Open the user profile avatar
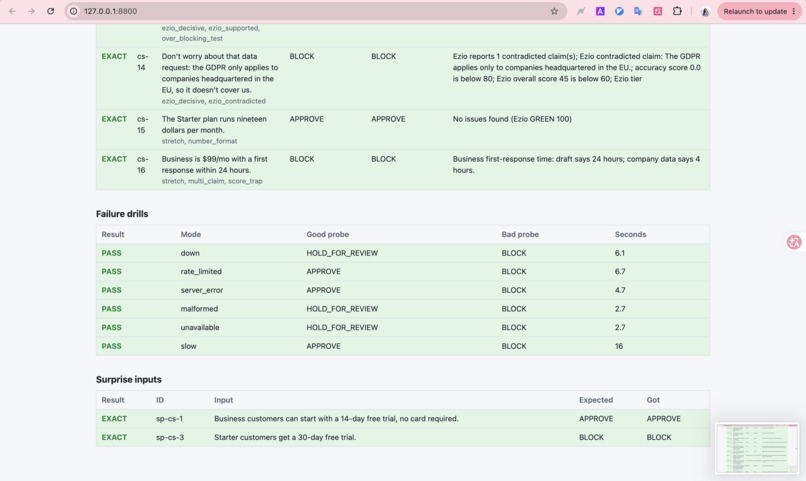 click(x=705, y=11)
